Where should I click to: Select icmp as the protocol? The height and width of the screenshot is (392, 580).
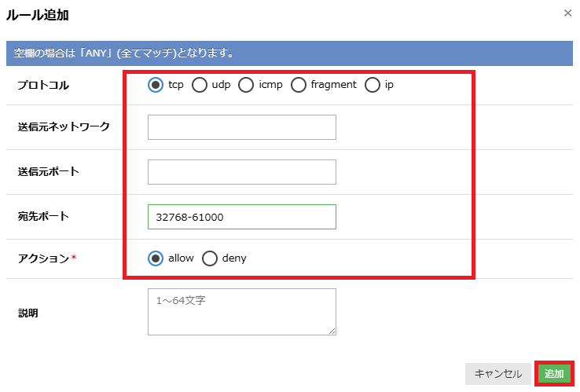pyautogui.click(x=246, y=85)
